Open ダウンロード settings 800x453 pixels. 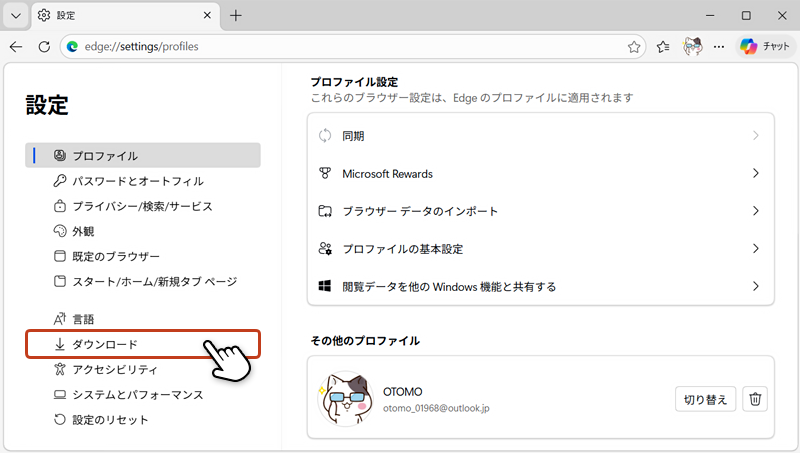point(143,344)
